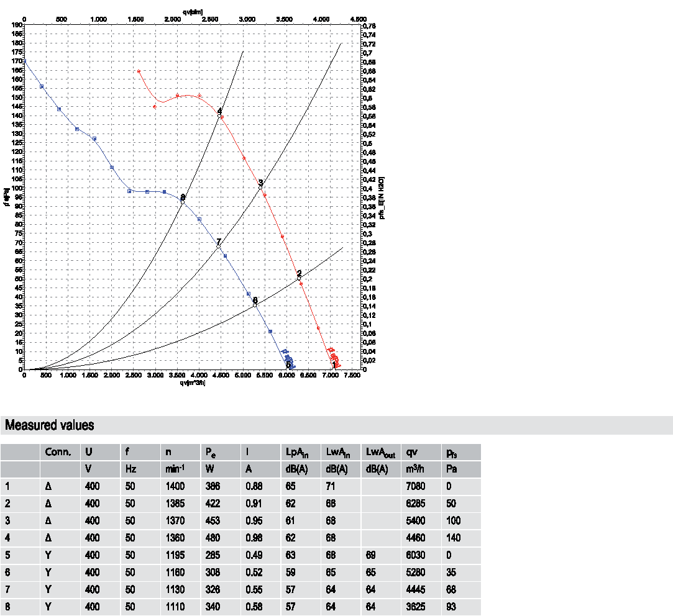Select speed value "1160" in the table
673x616 pixels.
[x=175, y=573]
